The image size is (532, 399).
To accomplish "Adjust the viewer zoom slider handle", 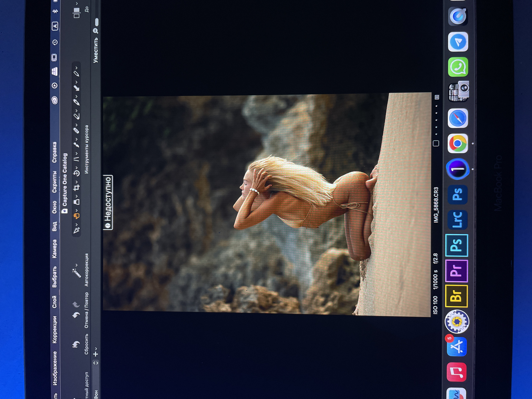I will 97,22.
